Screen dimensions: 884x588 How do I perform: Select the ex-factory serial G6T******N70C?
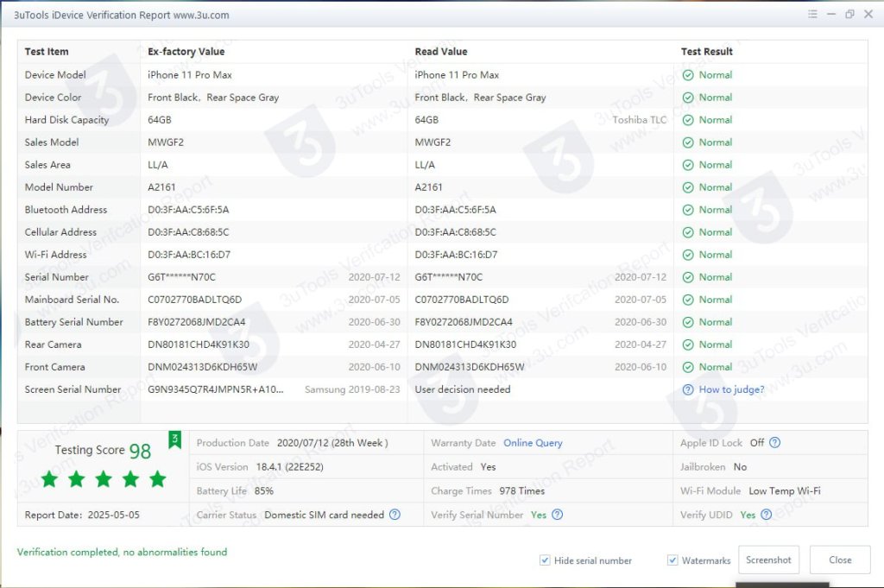pos(181,277)
